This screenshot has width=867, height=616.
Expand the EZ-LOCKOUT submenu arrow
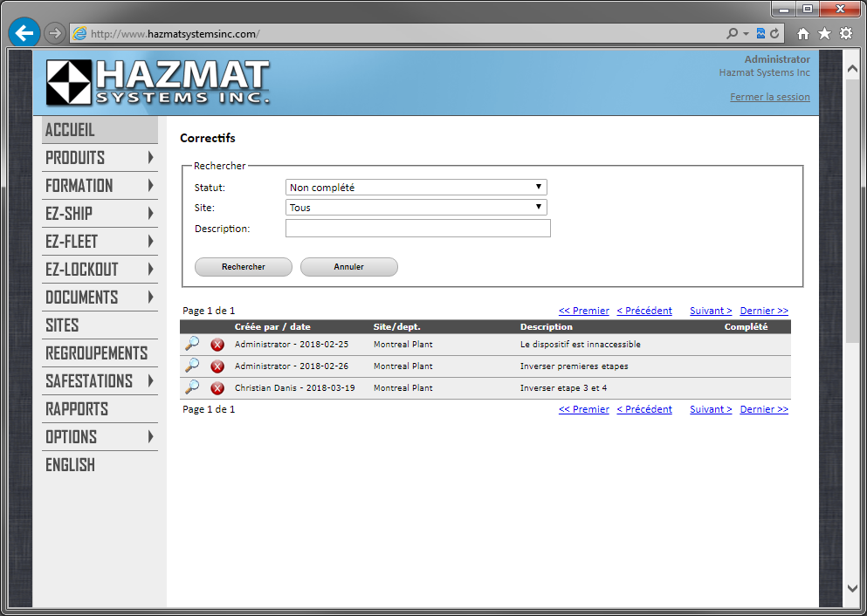tap(150, 269)
